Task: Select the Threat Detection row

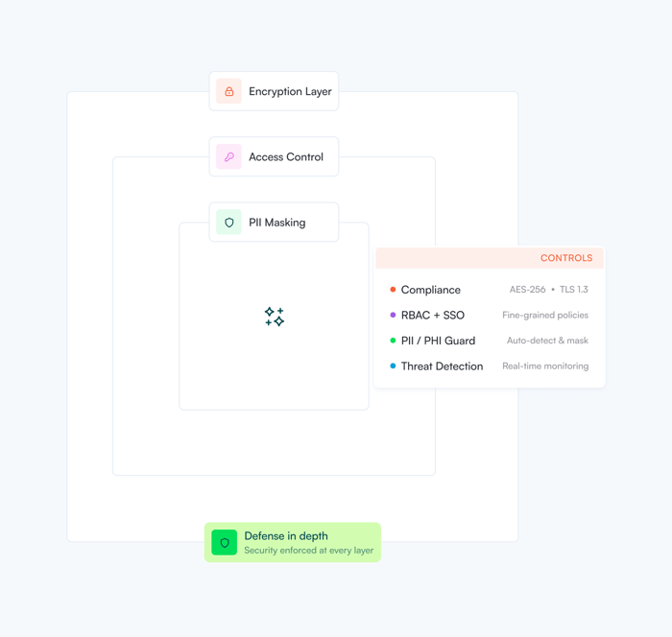Action: 490,366
